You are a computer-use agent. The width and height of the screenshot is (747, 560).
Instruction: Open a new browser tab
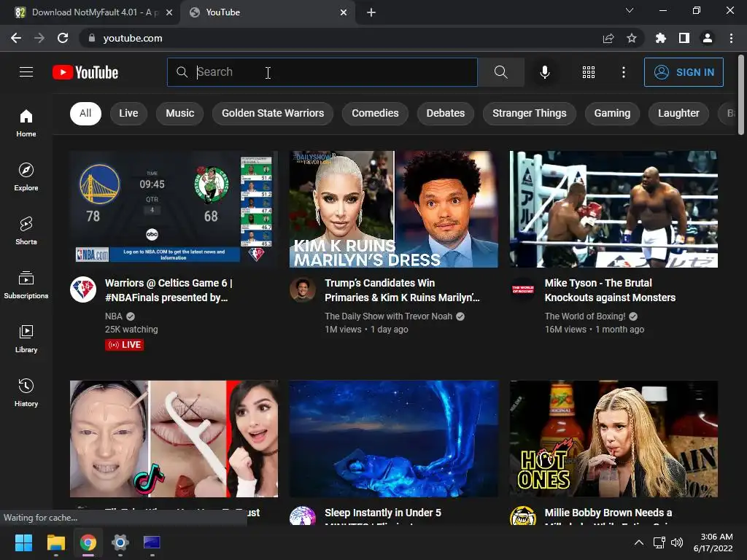(x=371, y=12)
